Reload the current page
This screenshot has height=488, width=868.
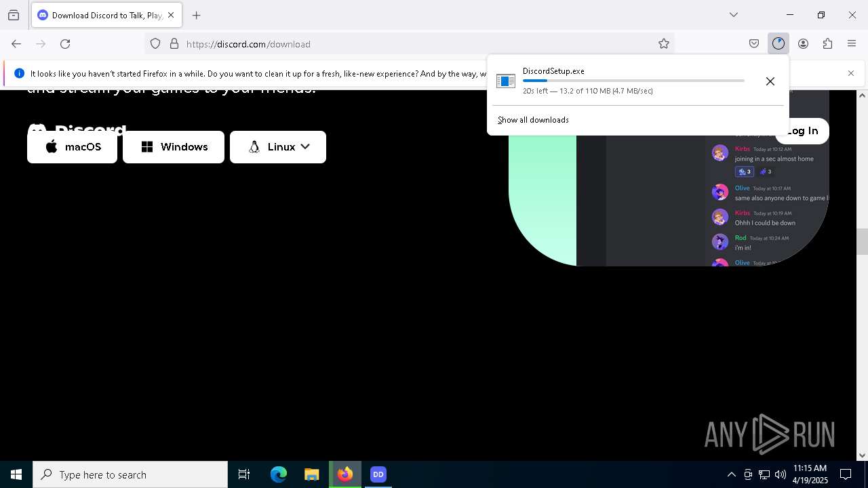(x=65, y=44)
